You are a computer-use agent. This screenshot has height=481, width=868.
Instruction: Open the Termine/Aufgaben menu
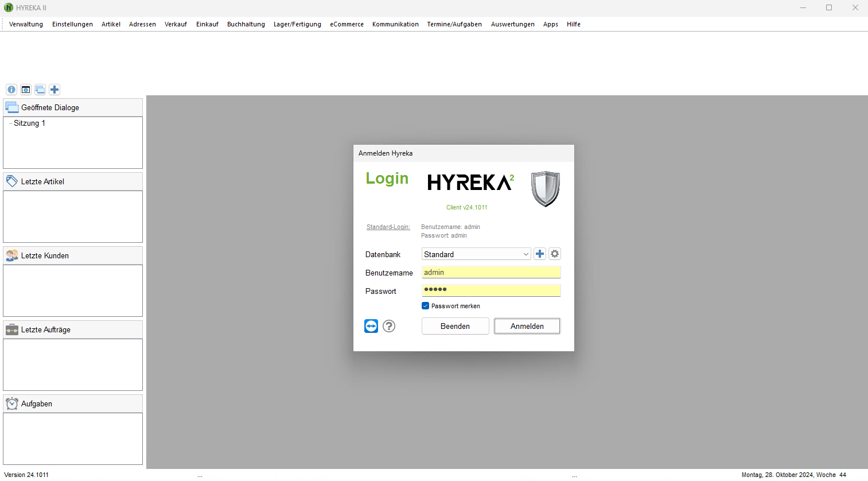point(454,24)
